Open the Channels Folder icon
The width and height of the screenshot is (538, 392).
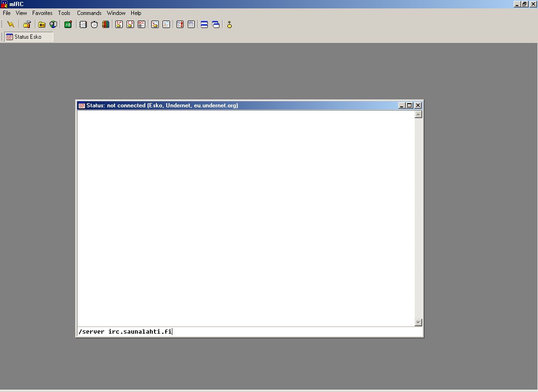pyautogui.click(x=42, y=24)
